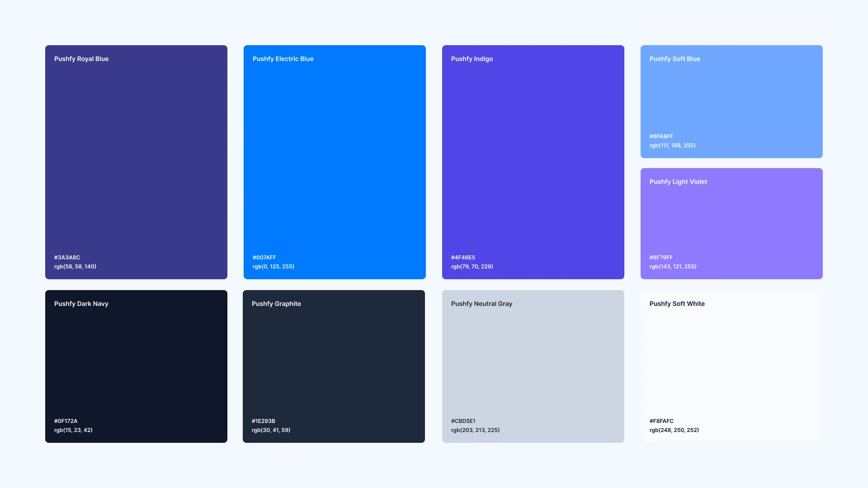
Task: Click the rgb(0, 125, 255) value
Action: (x=273, y=267)
